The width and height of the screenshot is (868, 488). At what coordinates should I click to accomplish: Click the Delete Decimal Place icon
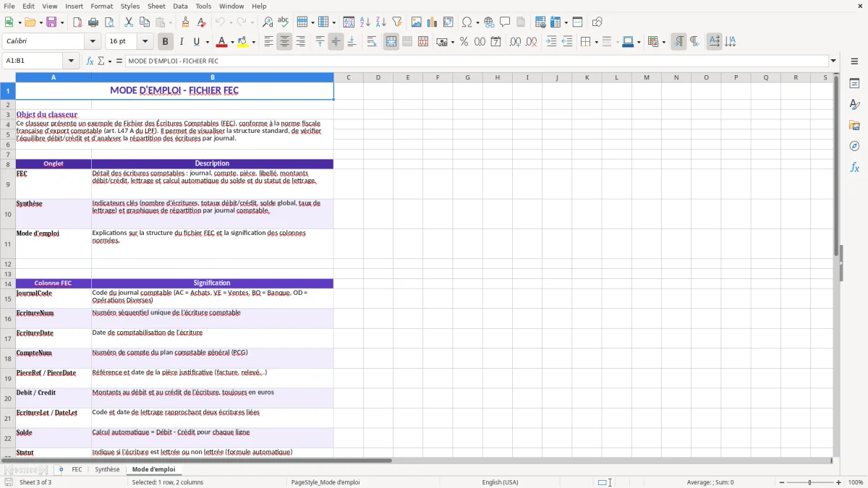click(x=531, y=42)
